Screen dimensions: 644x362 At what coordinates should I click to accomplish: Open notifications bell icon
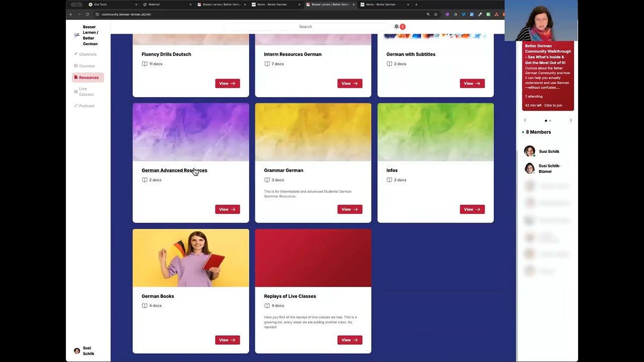click(x=396, y=27)
